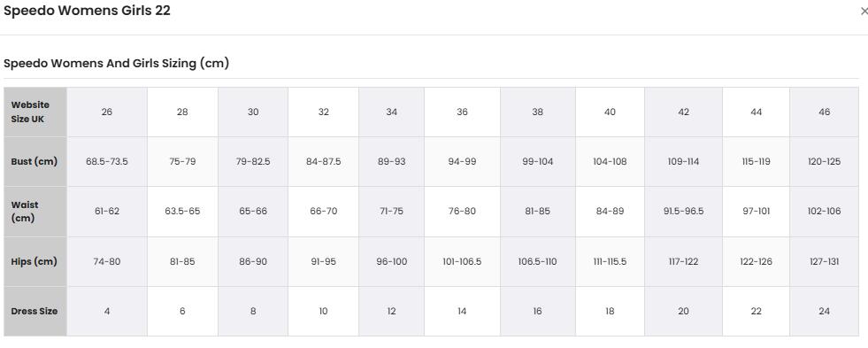Select website size 26 cell
The height and width of the screenshot is (348, 868).
click(x=107, y=112)
